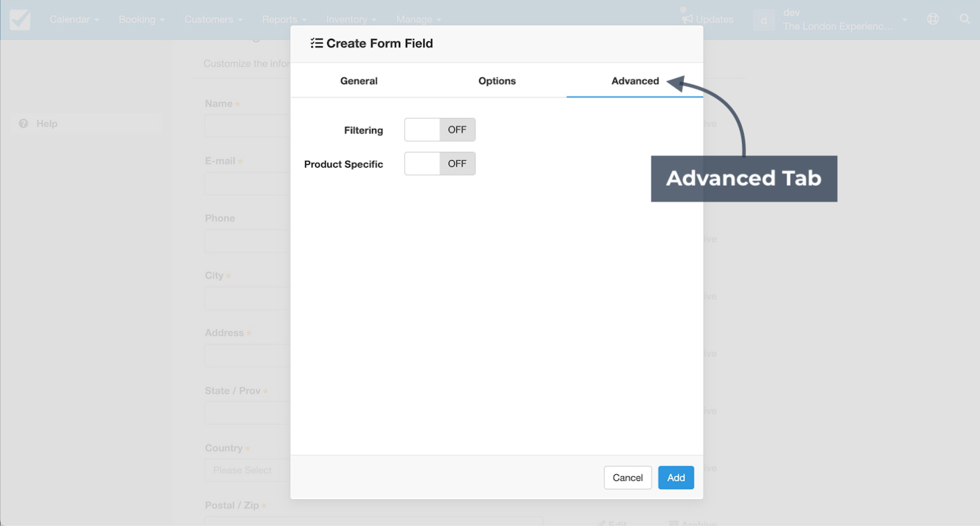Switch to the Options tab
Viewport: 980px width, 526px height.
click(497, 81)
